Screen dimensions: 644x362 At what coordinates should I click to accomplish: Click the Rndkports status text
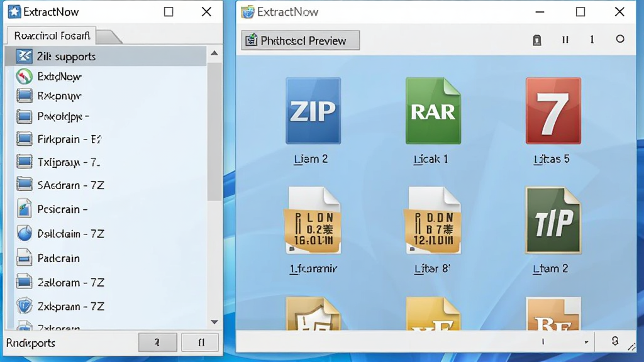click(31, 343)
